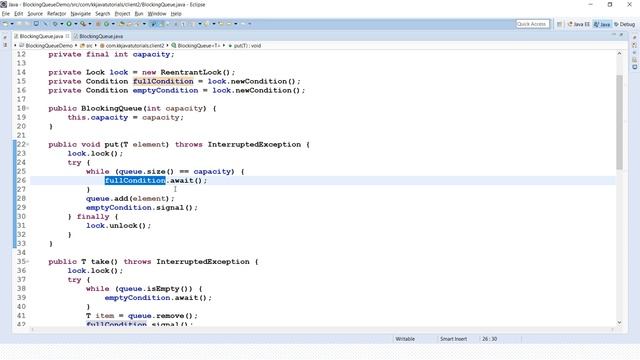Open the Source menu
Screen dimensions: 640x360
tap(35, 13)
